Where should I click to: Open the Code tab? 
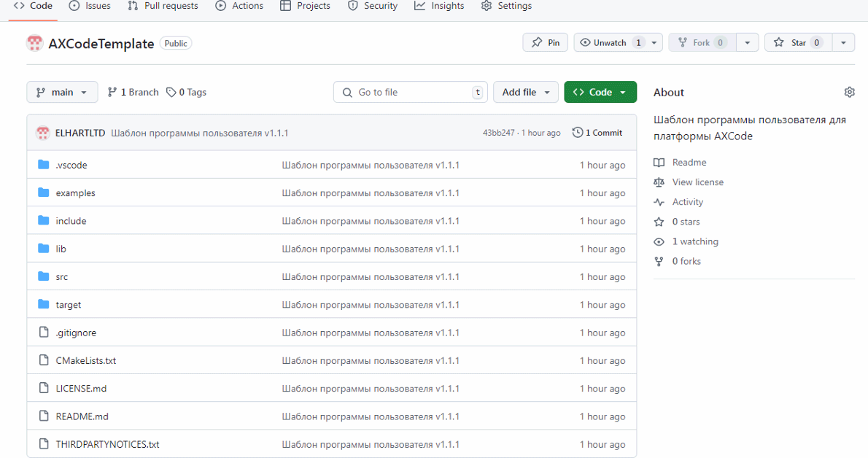point(33,6)
